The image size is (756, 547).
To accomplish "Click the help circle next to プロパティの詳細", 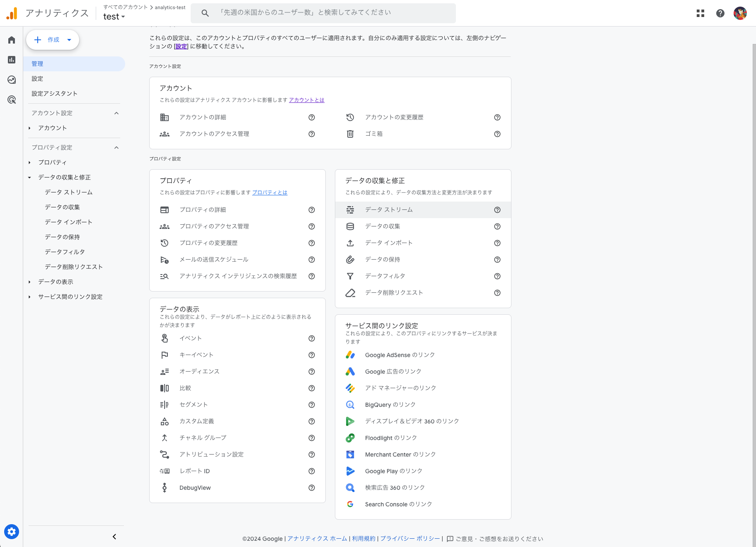I will pyautogui.click(x=312, y=210).
